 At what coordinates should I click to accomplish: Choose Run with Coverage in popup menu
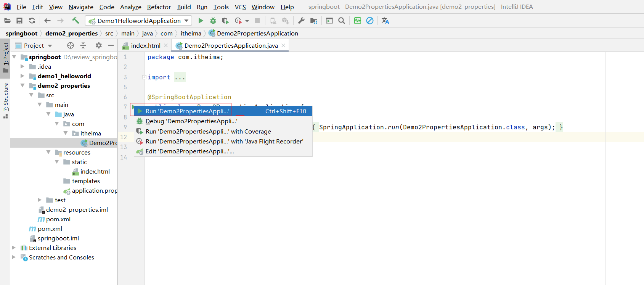[x=208, y=131]
